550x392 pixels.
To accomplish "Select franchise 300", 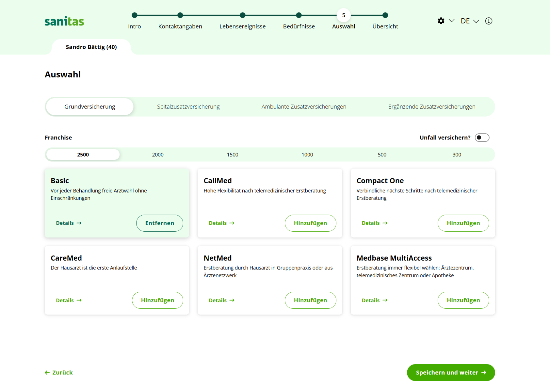I will click(457, 155).
